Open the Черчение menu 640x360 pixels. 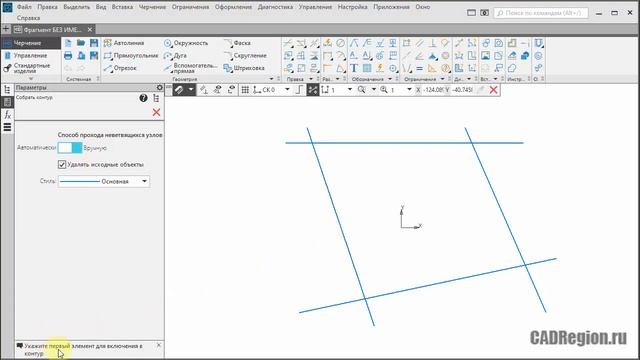152,7
